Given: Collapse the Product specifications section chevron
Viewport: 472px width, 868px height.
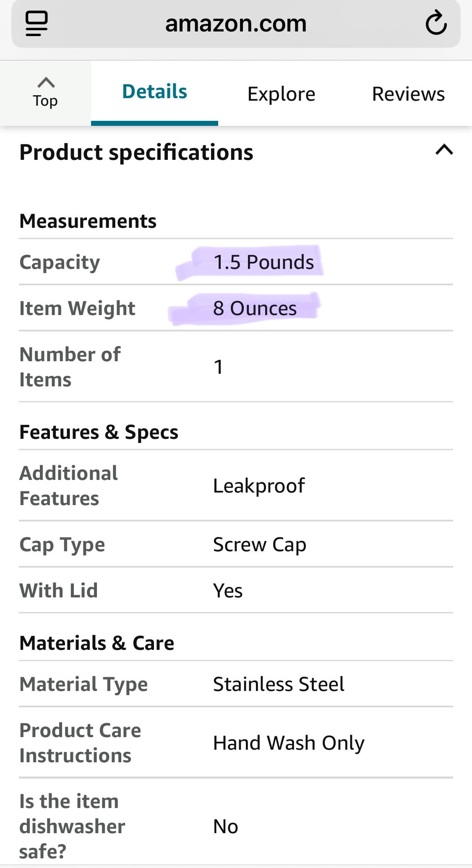Looking at the screenshot, I should pyautogui.click(x=444, y=150).
